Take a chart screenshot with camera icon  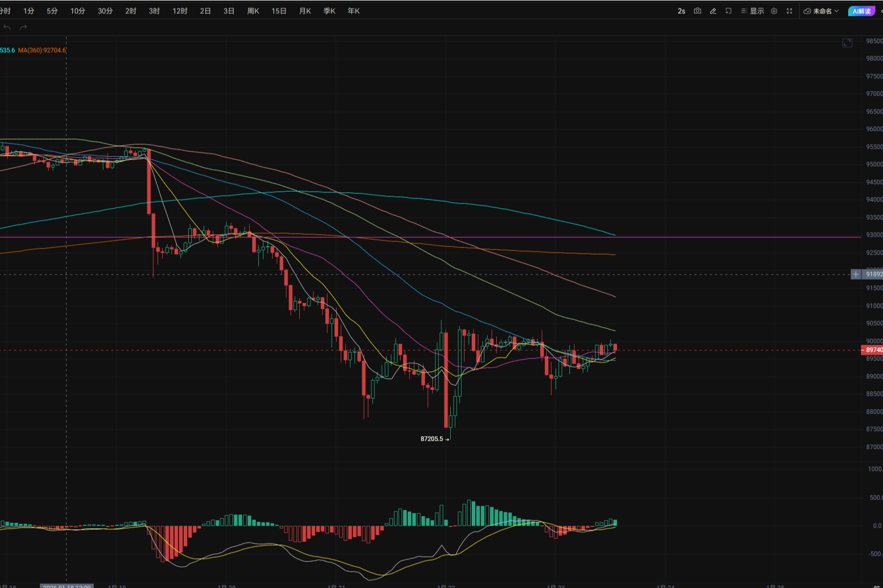[x=697, y=11]
